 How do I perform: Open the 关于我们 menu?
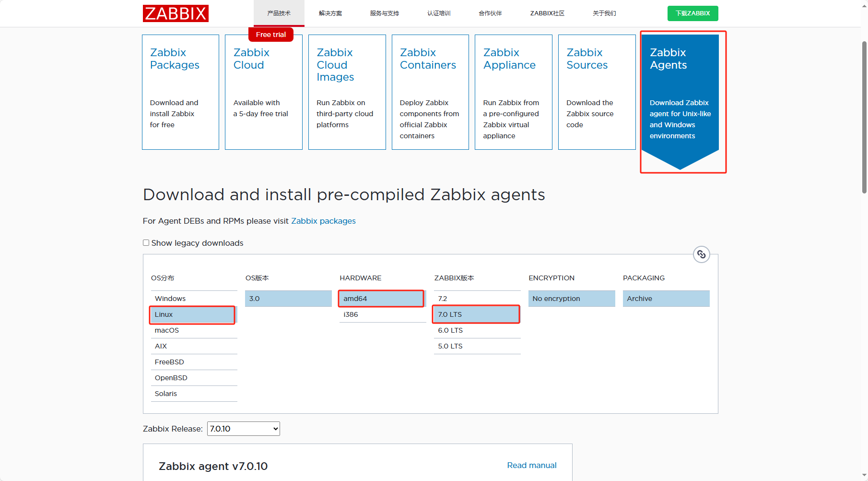604,13
